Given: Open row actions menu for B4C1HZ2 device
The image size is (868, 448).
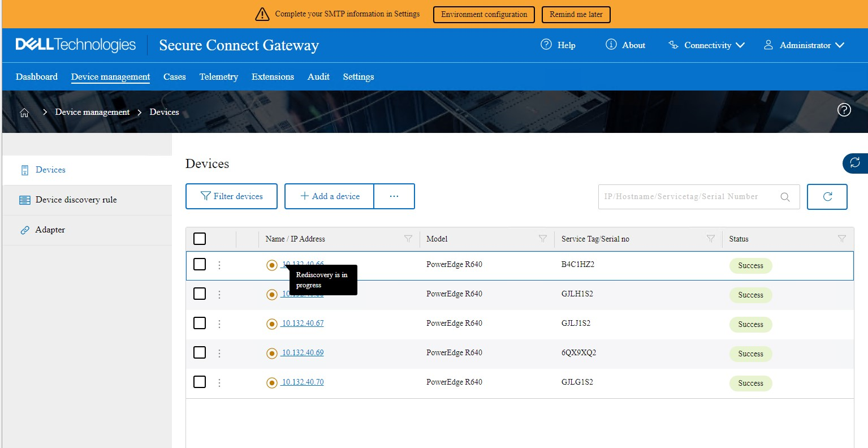Looking at the screenshot, I should point(219,265).
